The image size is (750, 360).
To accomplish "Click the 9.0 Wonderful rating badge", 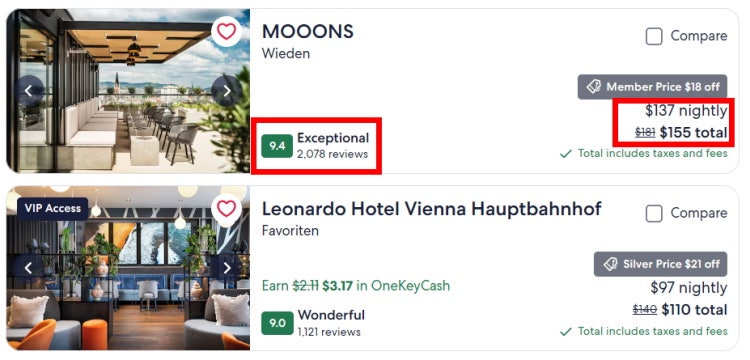I will [277, 323].
